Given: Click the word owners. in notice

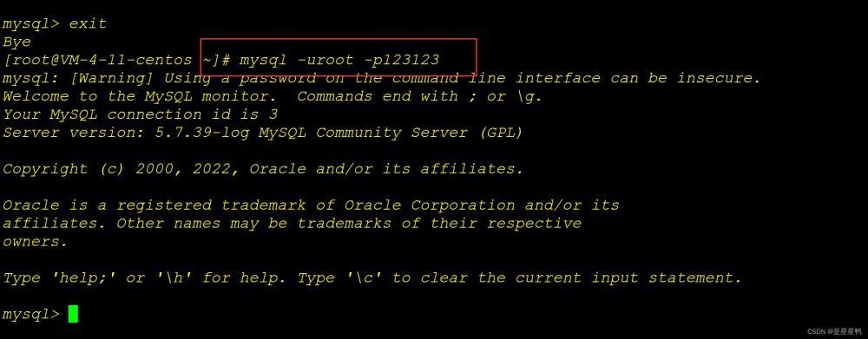Looking at the screenshot, I should point(35,242).
